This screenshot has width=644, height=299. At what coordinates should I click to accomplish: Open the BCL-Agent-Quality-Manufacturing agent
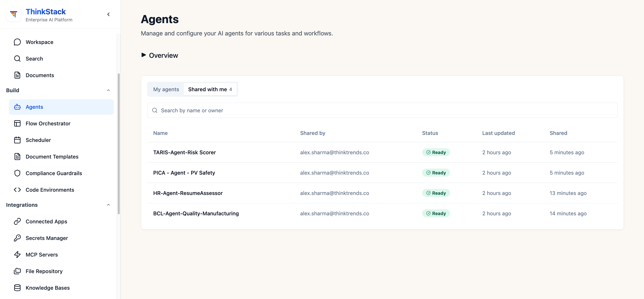196,213
